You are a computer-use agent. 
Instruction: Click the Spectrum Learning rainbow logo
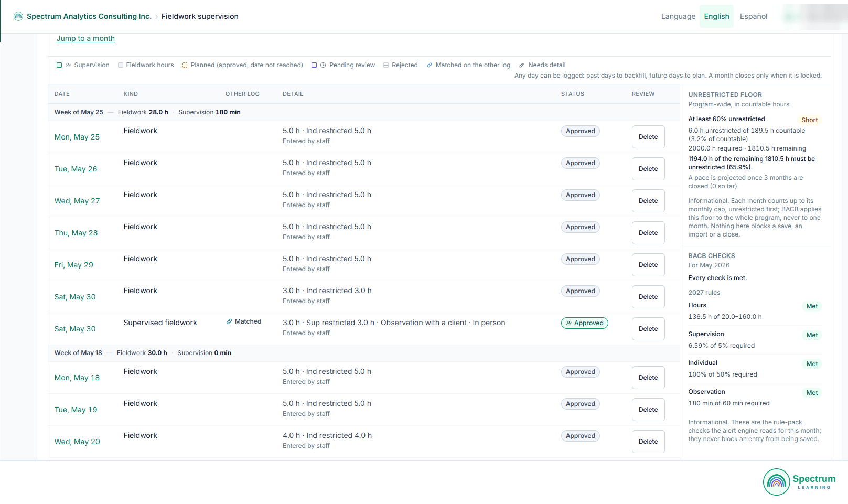(x=777, y=481)
